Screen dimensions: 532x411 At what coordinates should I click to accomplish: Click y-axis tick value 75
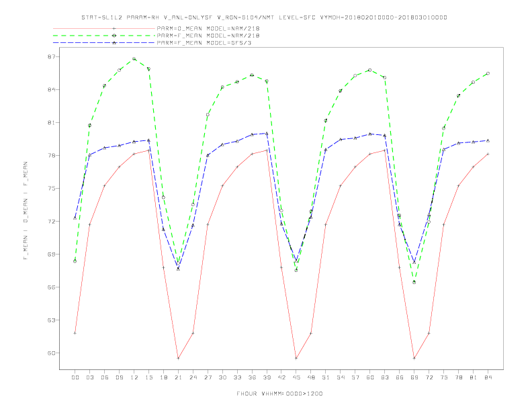point(51,189)
